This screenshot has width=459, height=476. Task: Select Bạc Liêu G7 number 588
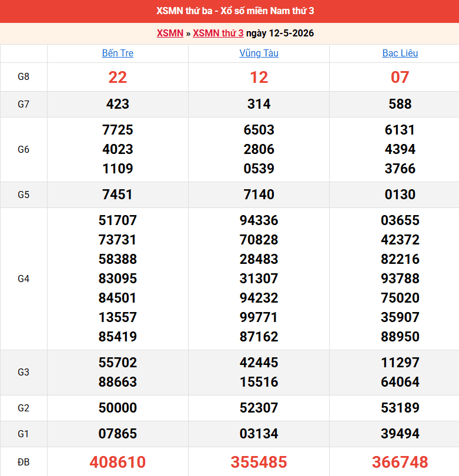[400, 104]
